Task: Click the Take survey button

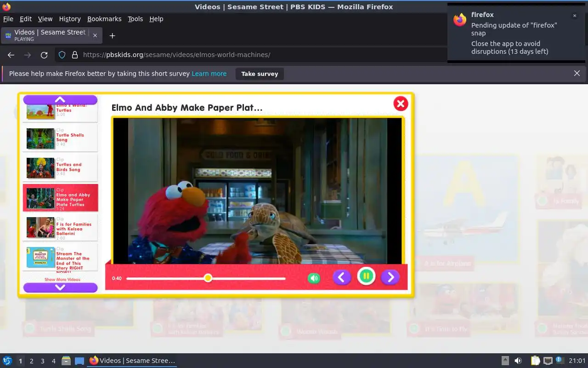Action: (x=260, y=74)
